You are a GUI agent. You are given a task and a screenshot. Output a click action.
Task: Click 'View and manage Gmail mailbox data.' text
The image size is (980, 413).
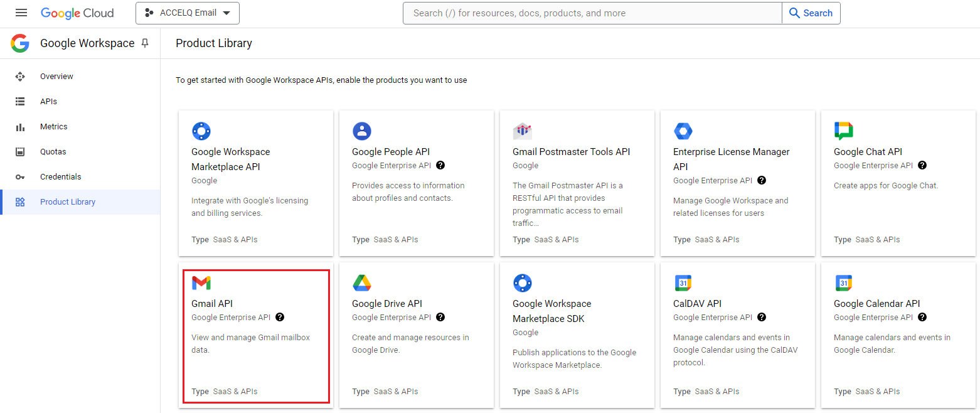tap(251, 344)
